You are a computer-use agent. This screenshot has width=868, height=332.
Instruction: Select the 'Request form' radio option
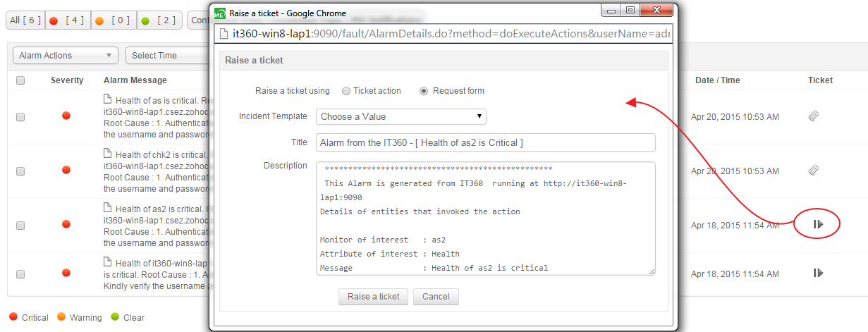point(424,91)
